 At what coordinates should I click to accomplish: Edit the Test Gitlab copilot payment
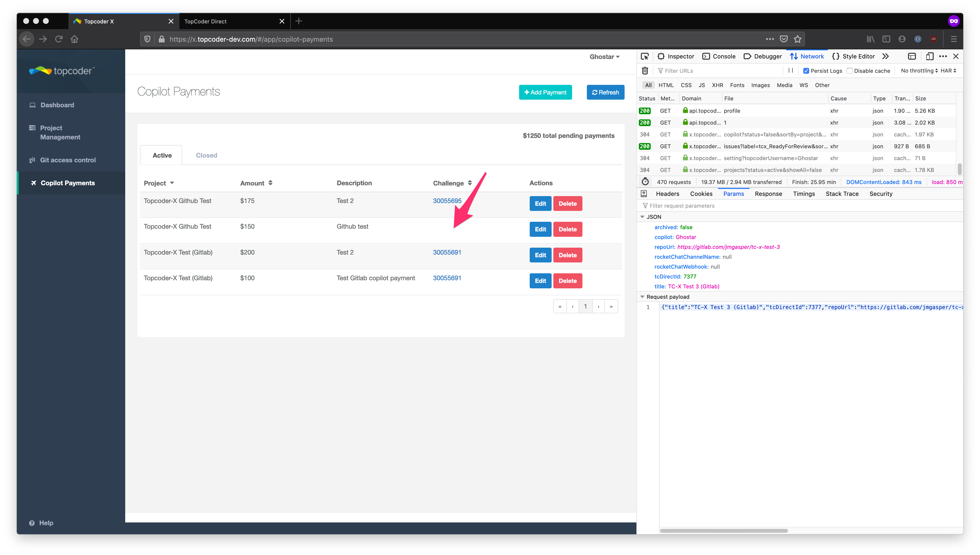[x=540, y=281]
